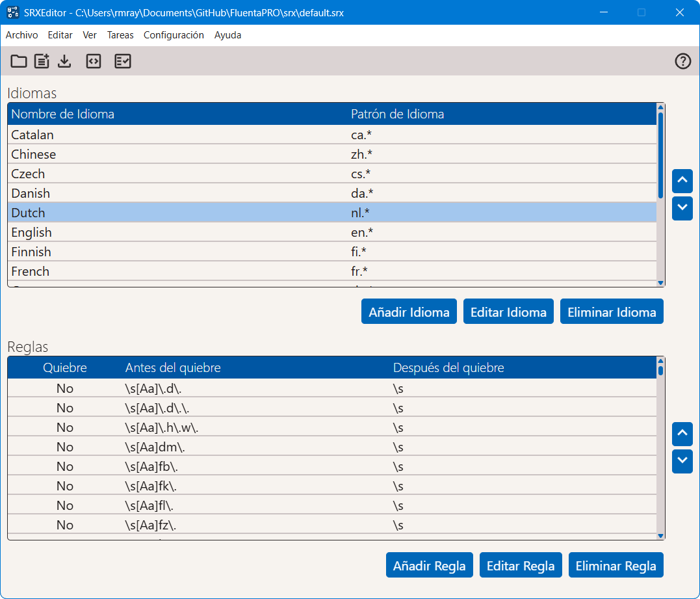The image size is (700, 599).
Task: Select rule \s[Aa]fb\. row
Action: tap(332, 466)
